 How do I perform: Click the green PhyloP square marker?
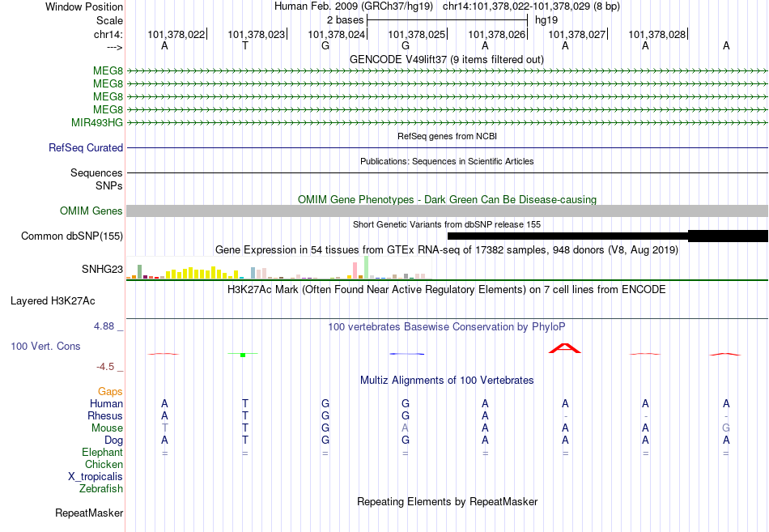click(243, 355)
